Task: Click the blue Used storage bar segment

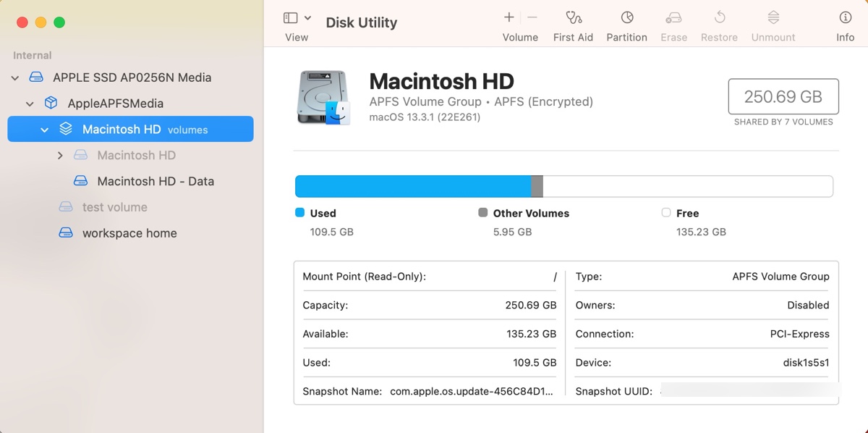Action: (x=412, y=186)
